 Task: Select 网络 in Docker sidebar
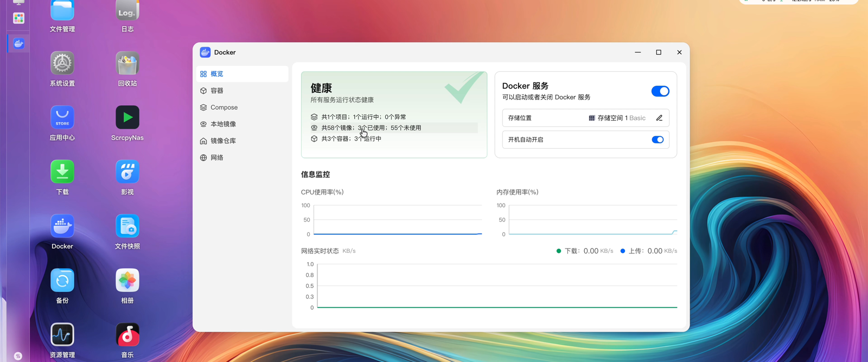(x=242, y=158)
